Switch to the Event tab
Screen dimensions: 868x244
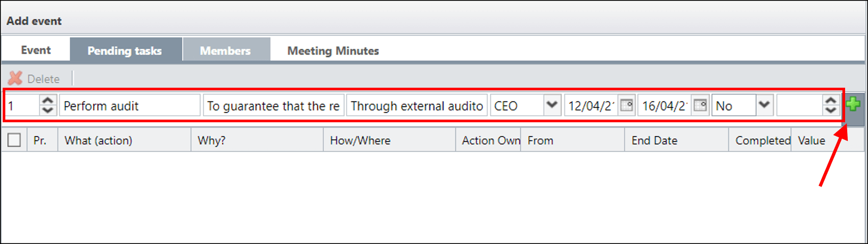[36, 50]
